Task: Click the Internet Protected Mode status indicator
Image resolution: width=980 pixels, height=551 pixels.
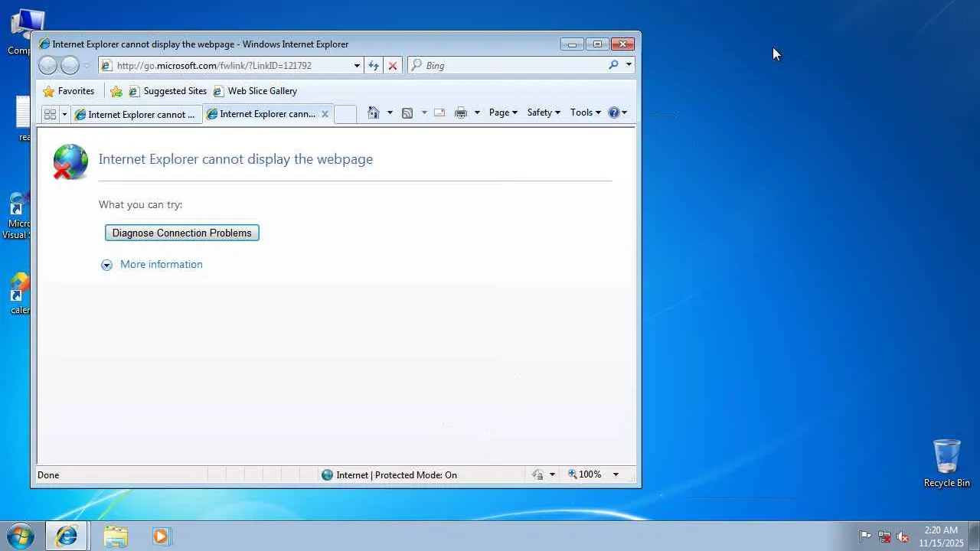Action: point(389,475)
